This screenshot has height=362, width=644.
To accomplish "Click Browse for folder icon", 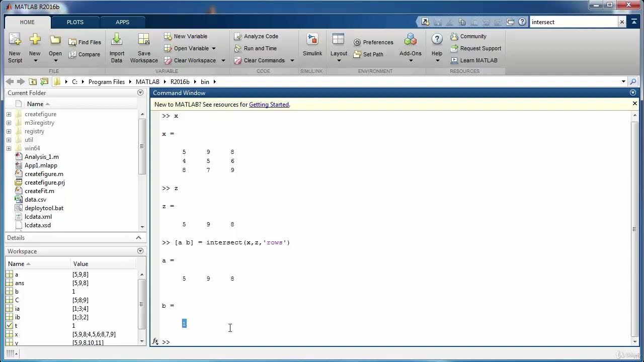I will [x=44, y=81].
